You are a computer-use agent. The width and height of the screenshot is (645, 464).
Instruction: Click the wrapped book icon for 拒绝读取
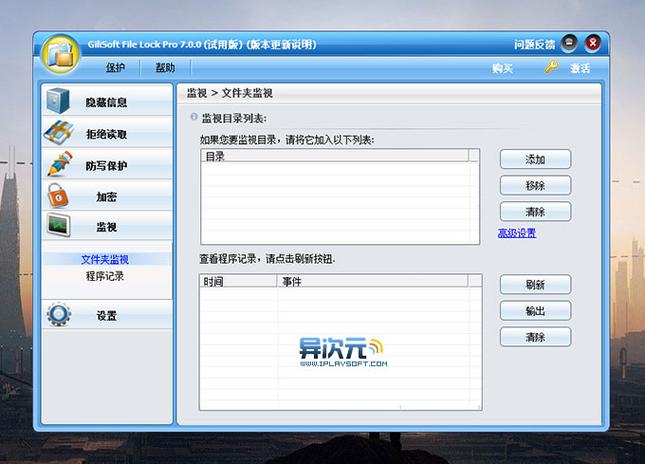click(59, 132)
